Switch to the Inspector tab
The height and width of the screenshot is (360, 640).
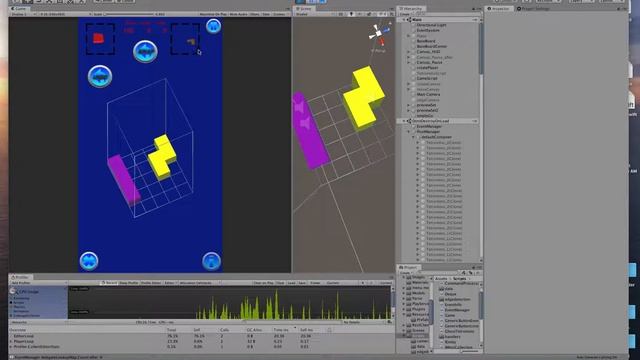(499, 9)
